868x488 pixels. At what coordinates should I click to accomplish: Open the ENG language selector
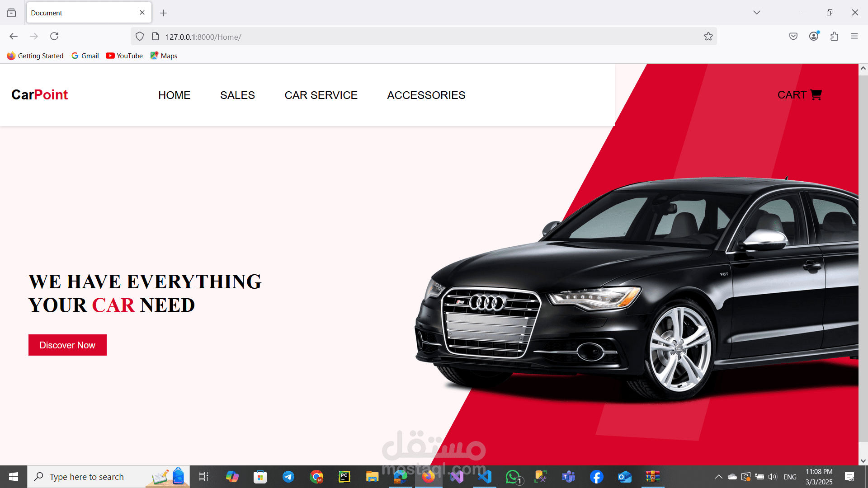789,477
